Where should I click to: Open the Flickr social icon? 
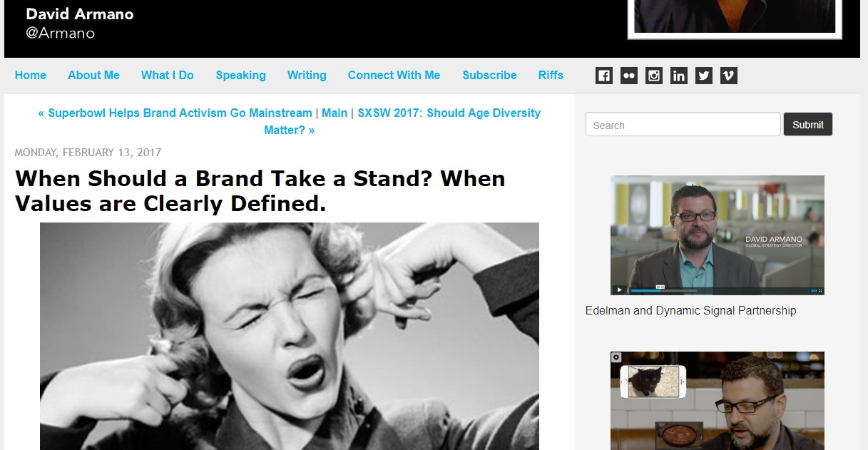[629, 76]
